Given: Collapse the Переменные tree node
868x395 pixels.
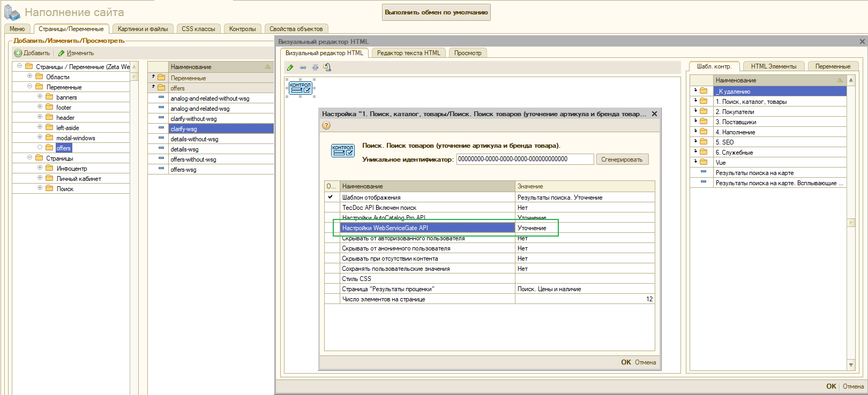Looking at the screenshot, I should [x=29, y=87].
